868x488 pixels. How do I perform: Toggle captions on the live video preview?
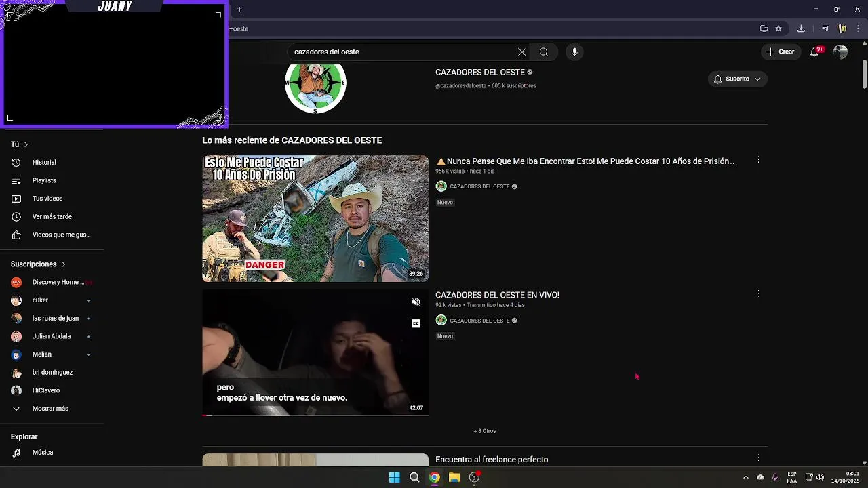pos(416,324)
